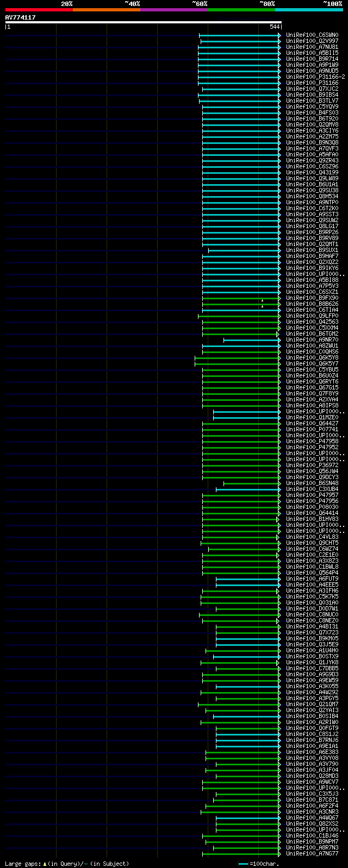Click the UniRef100_B9R714 label

tap(312, 59)
